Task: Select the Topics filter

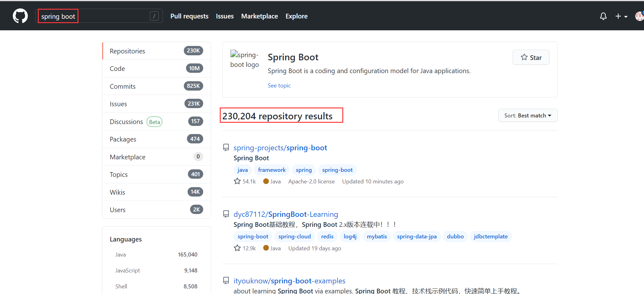Action: (x=156, y=174)
